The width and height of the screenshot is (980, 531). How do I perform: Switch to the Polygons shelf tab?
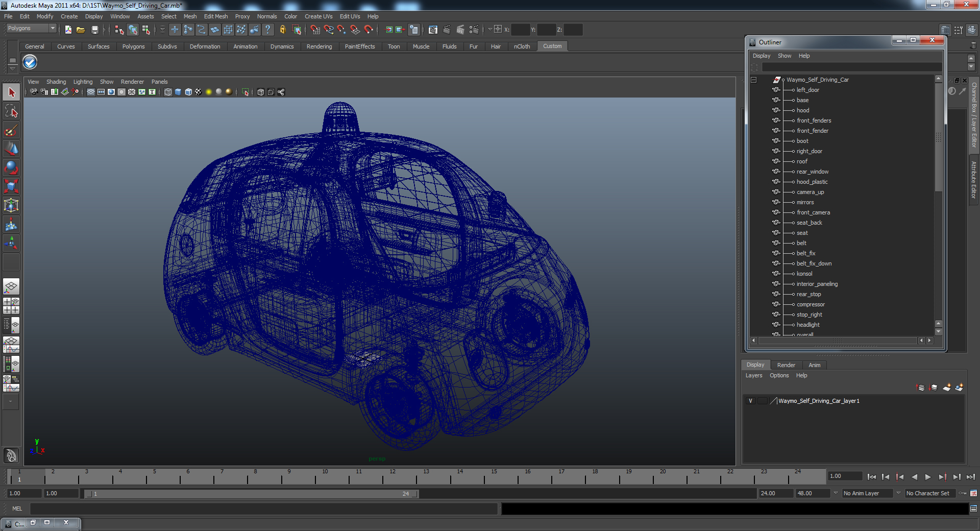click(133, 46)
